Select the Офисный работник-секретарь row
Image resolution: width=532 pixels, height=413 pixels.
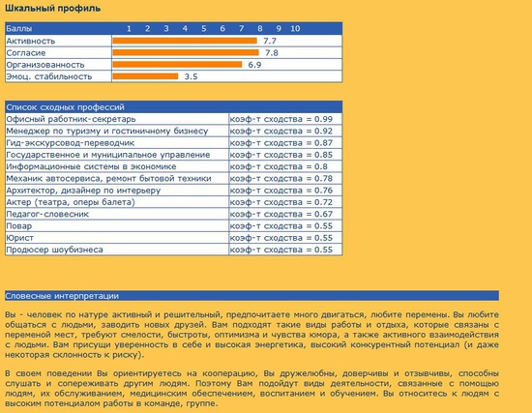pyautogui.click(x=174, y=119)
